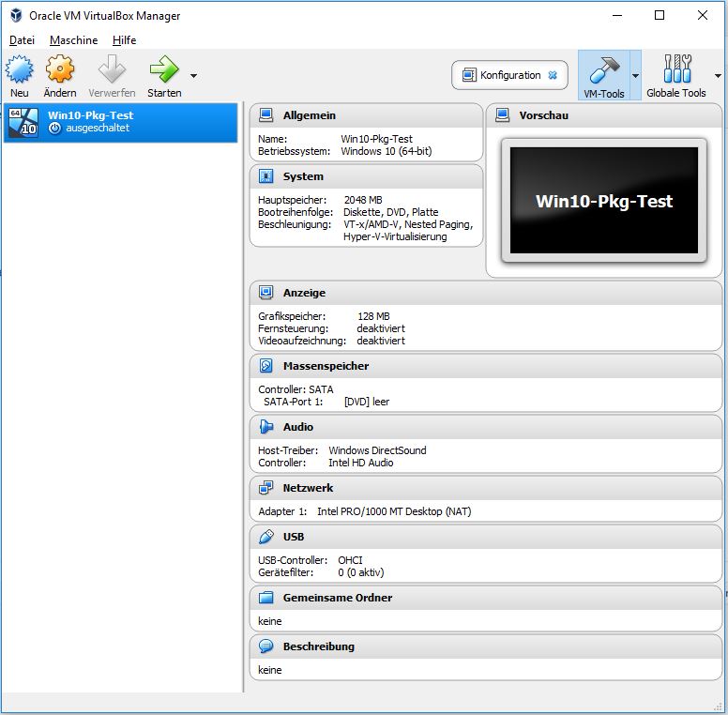The height and width of the screenshot is (715, 728).
Task: Click 'Windows 10 (64-bit)' operating system text
Action: [387, 151]
